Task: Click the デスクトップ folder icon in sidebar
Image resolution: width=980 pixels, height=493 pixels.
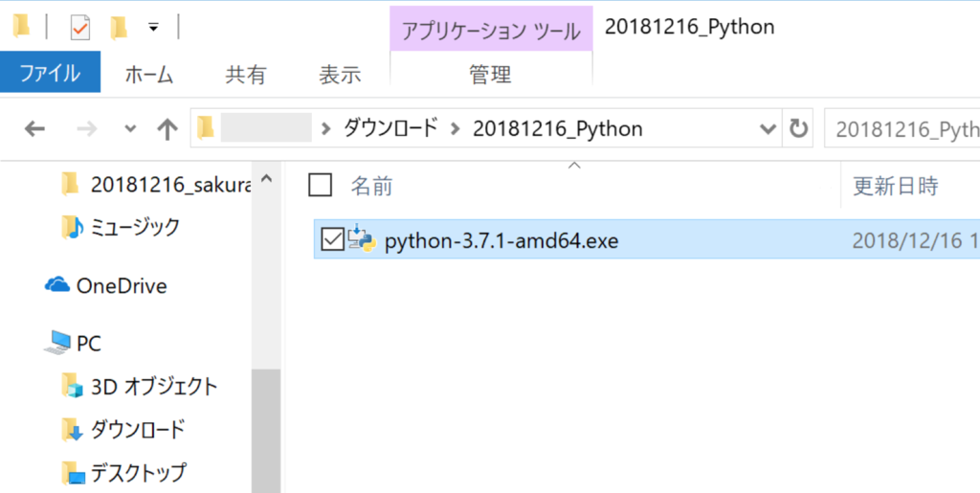Action: [73, 474]
